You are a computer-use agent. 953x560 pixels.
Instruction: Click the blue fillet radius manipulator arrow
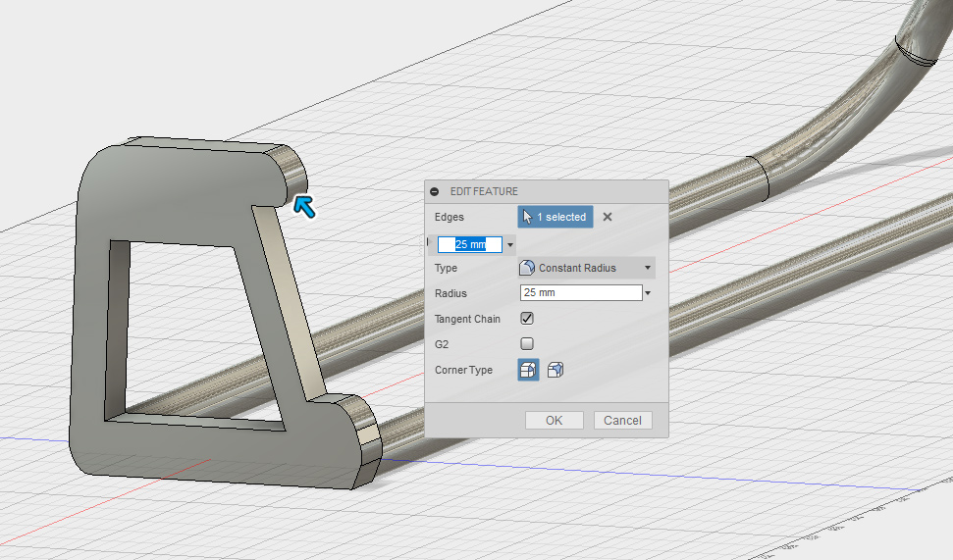point(305,206)
